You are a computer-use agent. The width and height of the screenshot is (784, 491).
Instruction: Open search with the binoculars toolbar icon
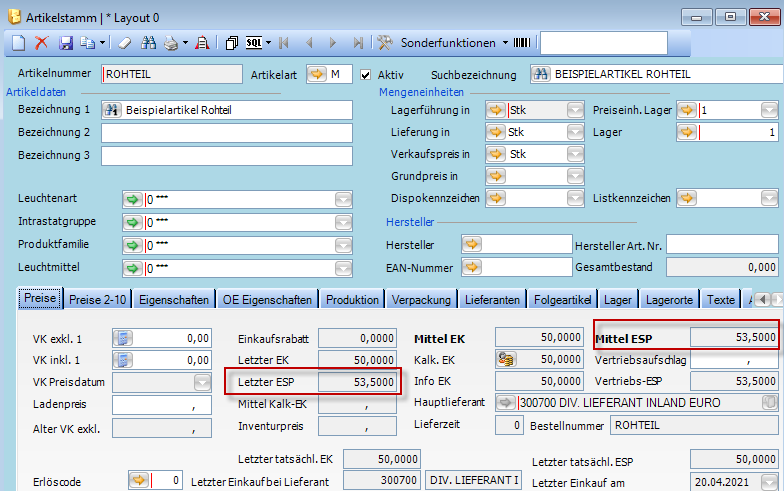pyautogui.click(x=149, y=43)
